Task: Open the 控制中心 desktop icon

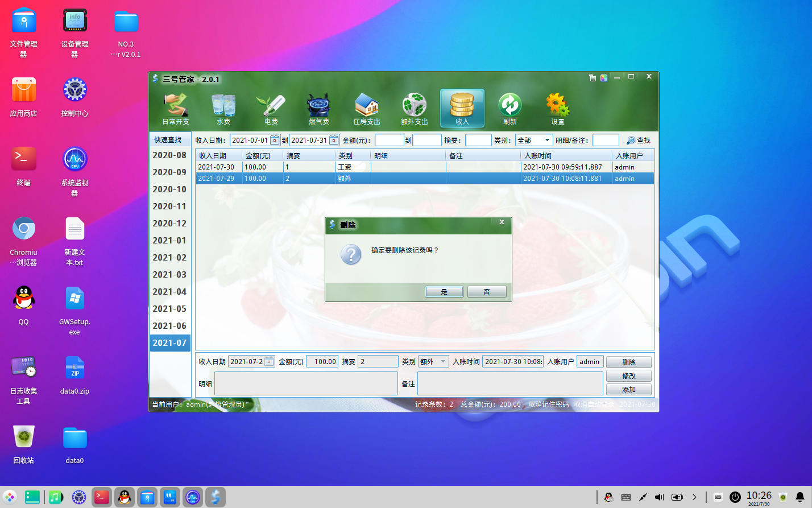Action: point(74,97)
